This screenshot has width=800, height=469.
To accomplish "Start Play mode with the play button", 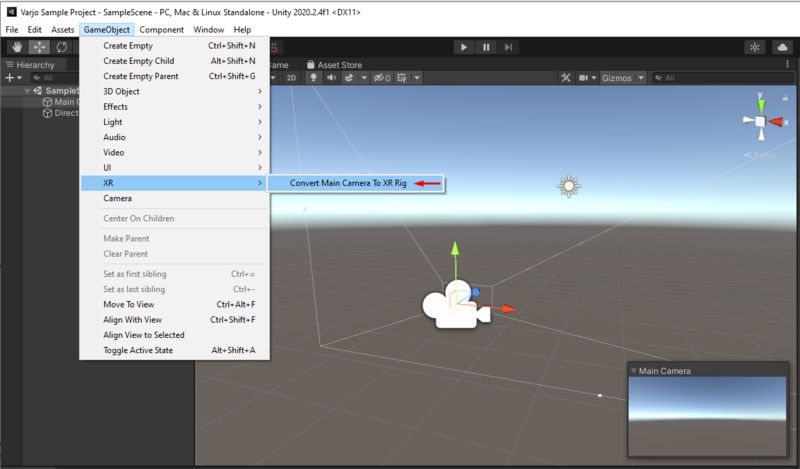I will click(x=464, y=47).
